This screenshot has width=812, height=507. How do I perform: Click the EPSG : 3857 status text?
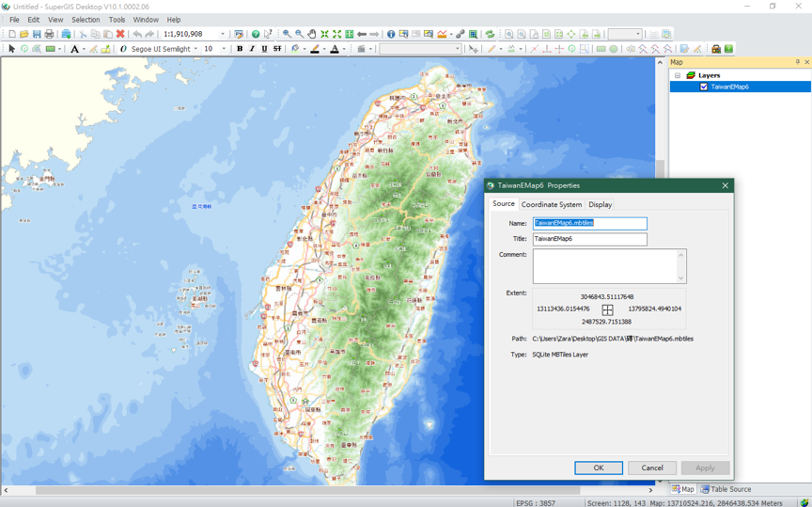tap(536, 503)
